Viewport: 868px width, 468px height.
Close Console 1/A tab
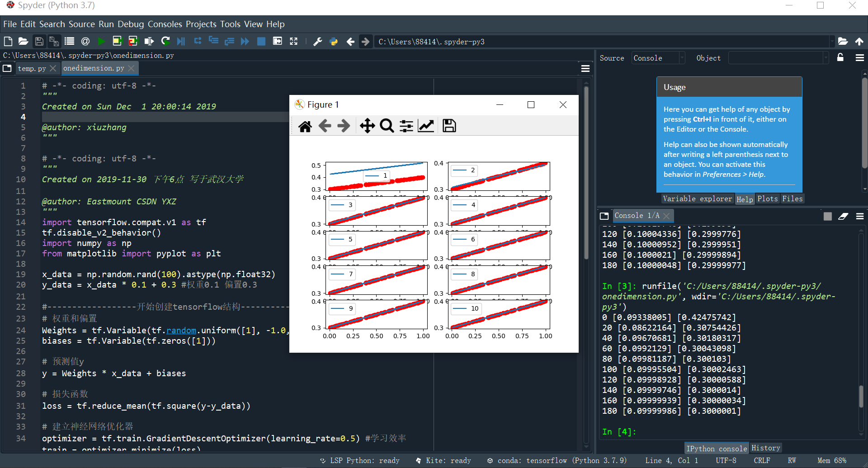point(666,216)
